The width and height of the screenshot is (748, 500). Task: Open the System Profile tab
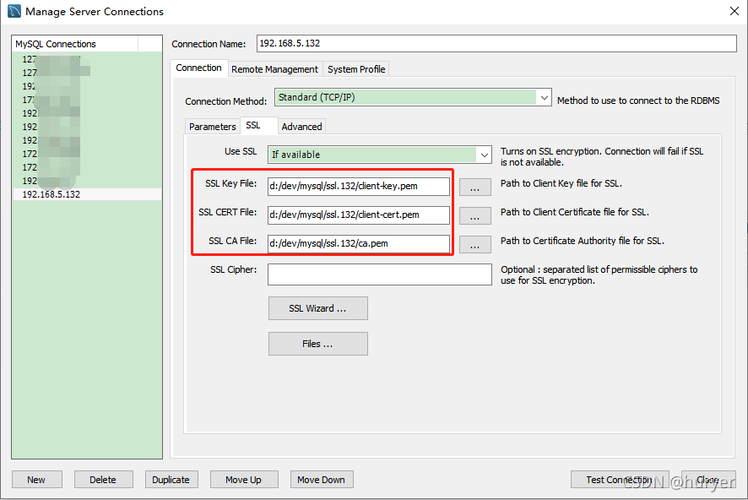coord(356,69)
